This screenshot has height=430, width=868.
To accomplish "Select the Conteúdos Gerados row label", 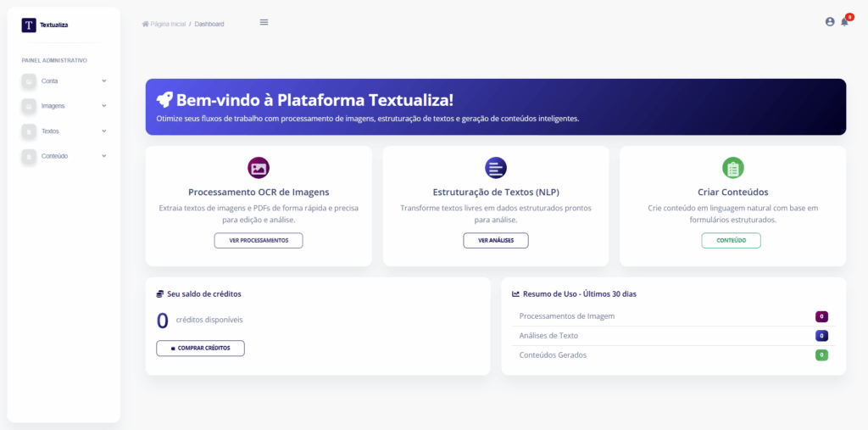I will tap(553, 355).
